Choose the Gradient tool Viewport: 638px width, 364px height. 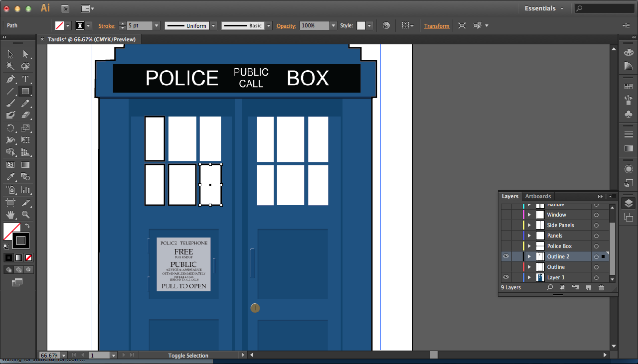coord(26,165)
